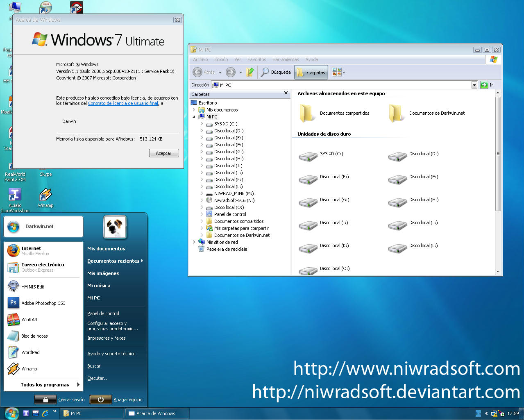The height and width of the screenshot is (420, 524).
Task: Click the green Ir go button
Action: (484, 85)
